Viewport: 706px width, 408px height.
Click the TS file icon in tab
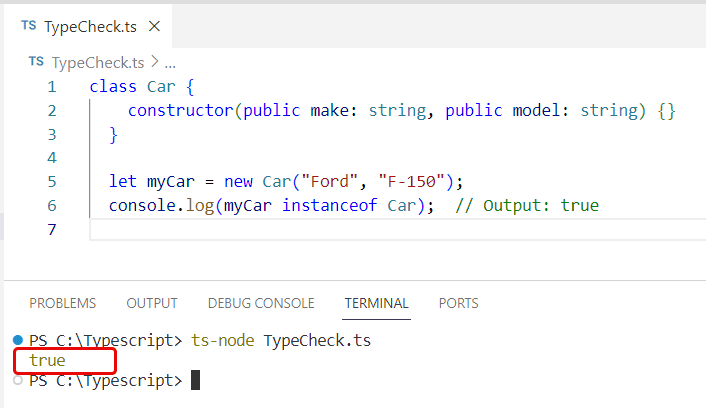tap(28, 26)
